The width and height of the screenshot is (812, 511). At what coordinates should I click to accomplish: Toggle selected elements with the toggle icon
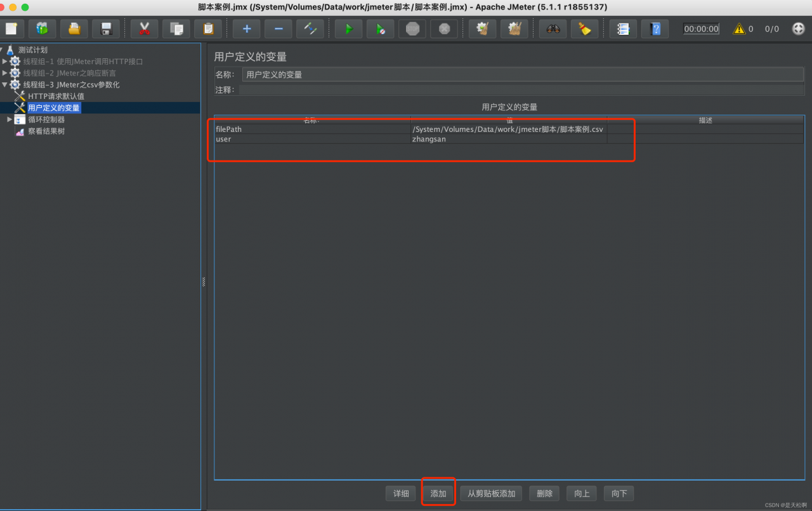(x=310, y=29)
